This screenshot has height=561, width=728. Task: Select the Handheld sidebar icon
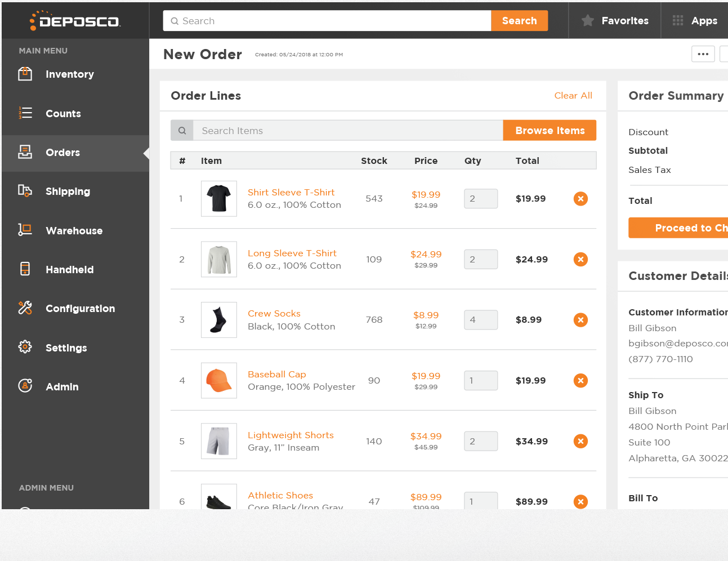tap(25, 269)
